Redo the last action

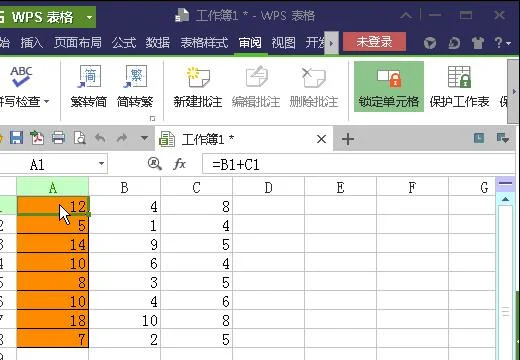(x=122, y=137)
